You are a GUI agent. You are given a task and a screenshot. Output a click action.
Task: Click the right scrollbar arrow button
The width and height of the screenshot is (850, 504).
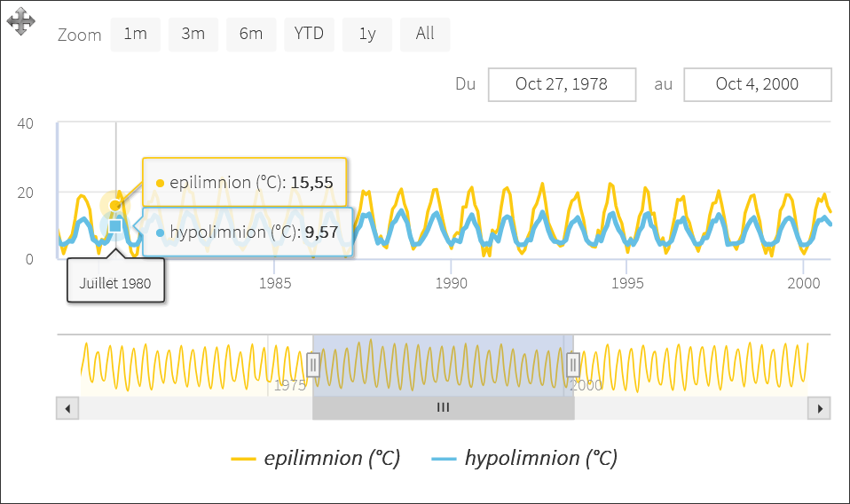[819, 408]
